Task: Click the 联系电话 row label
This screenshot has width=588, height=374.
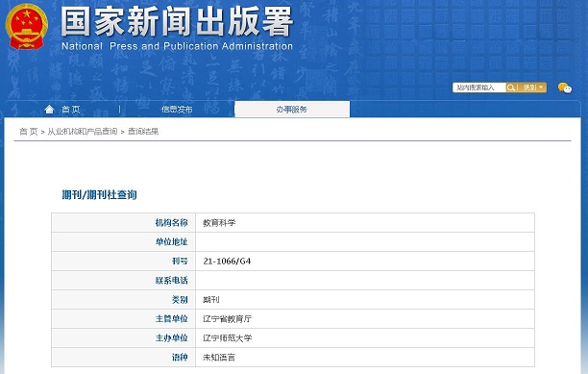Action: pyautogui.click(x=171, y=280)
